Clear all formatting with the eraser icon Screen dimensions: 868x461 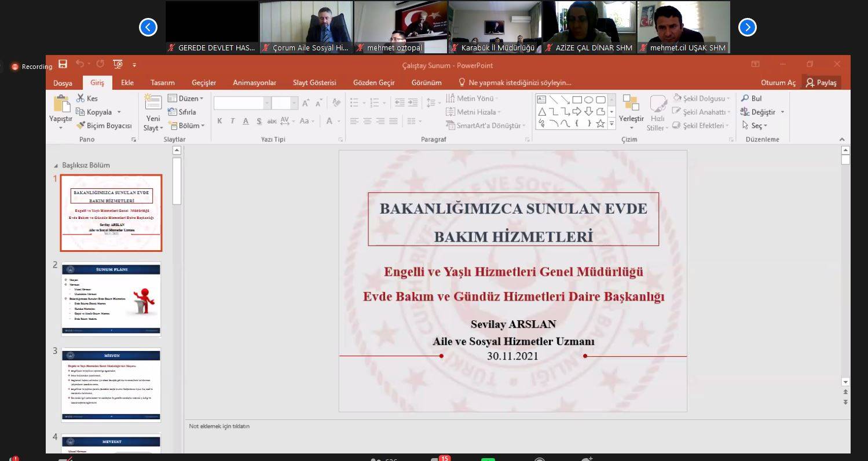pos(336,103)
